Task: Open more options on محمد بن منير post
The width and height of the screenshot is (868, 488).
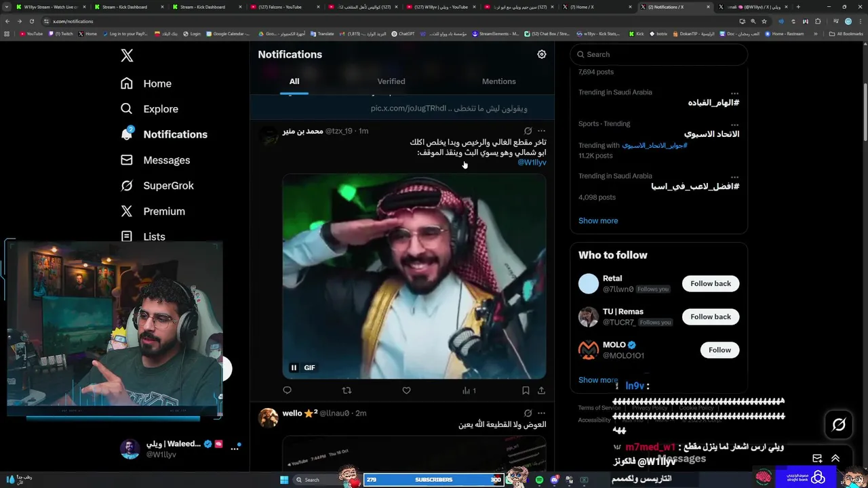Action: pyautogui.click(x=541, y=131)
